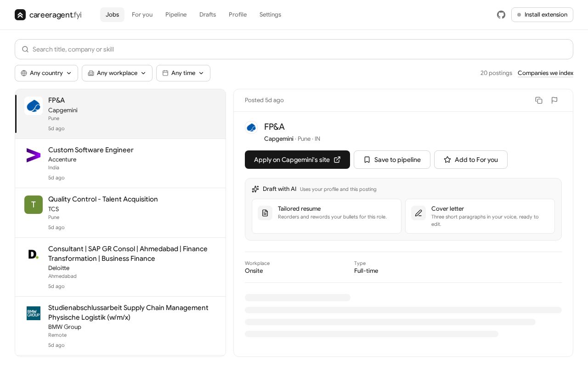Switch to the Jobs tab
This screenshot has width=588, height=368.
[x=112, y=15]
